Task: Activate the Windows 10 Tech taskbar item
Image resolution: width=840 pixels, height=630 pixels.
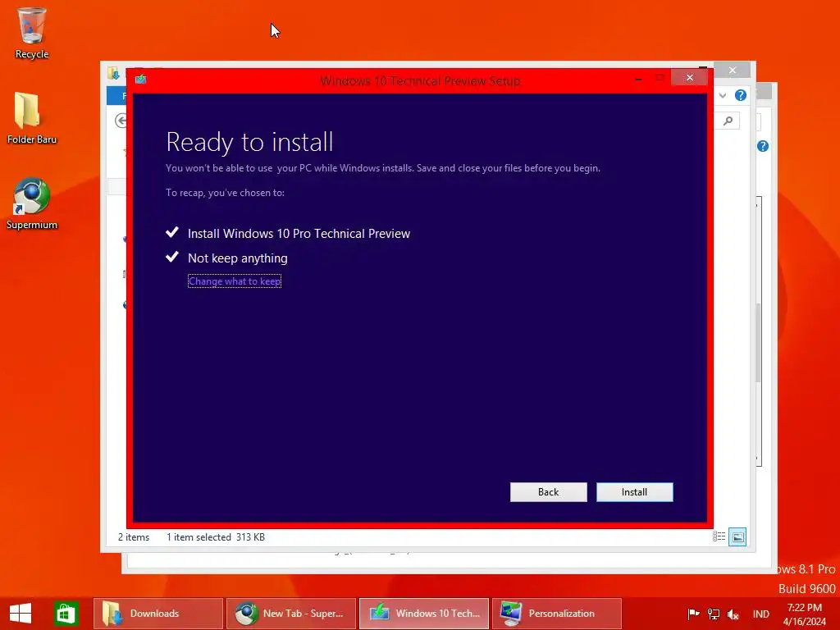Action: coord(424,614)
